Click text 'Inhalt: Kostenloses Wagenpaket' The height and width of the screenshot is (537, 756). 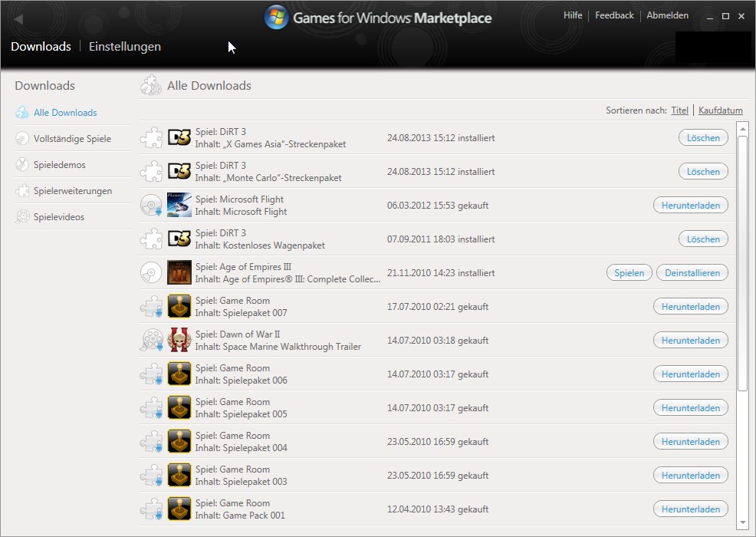(x=260, y=245)
